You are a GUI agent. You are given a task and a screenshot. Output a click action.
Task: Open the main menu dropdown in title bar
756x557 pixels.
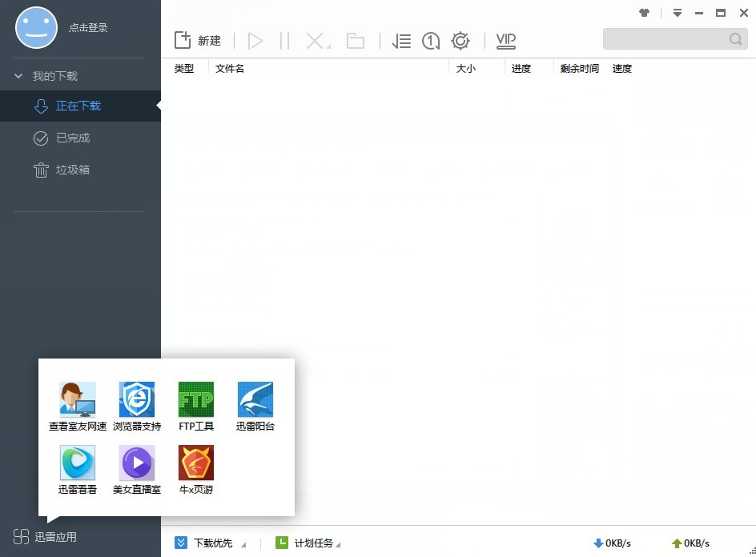(x=678, y=13)
